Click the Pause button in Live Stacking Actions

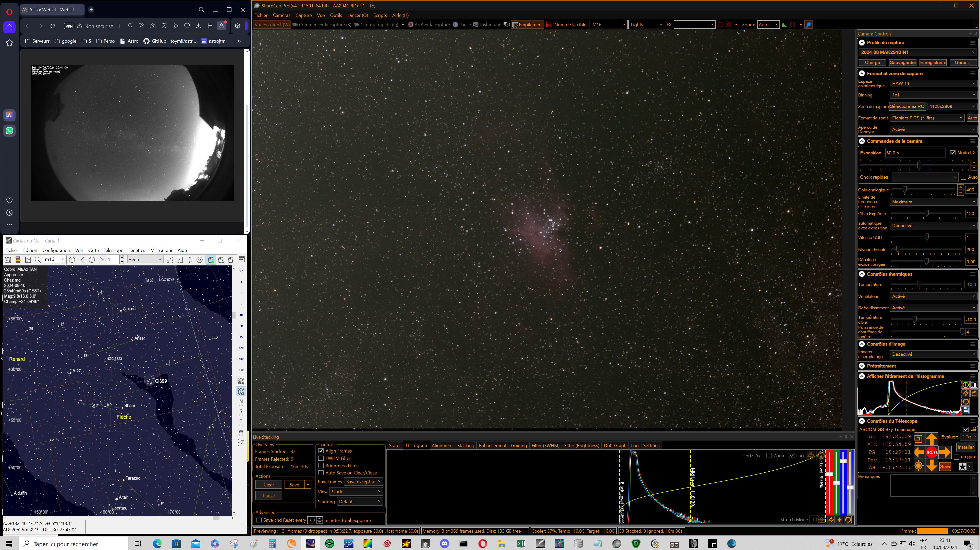pyautogui.click(x=268, y=496)
